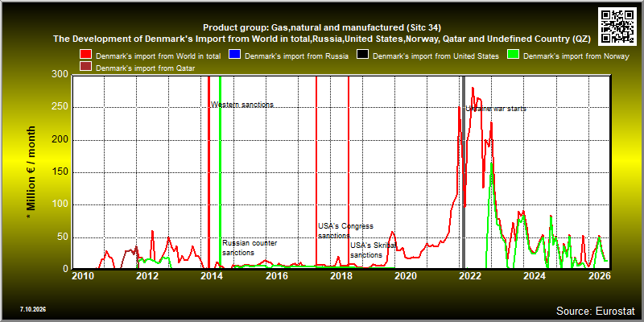Viewport: 644px width, 322px height.
Task: Select legend text 'Denmark's import from Norway'
Action: (x=576, y=56)
